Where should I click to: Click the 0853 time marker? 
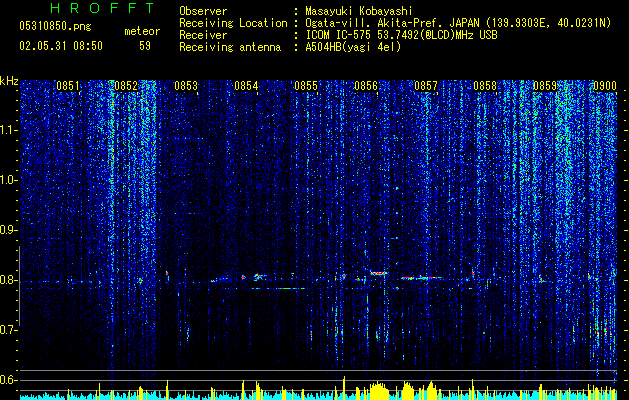click(x=186, y=86)
